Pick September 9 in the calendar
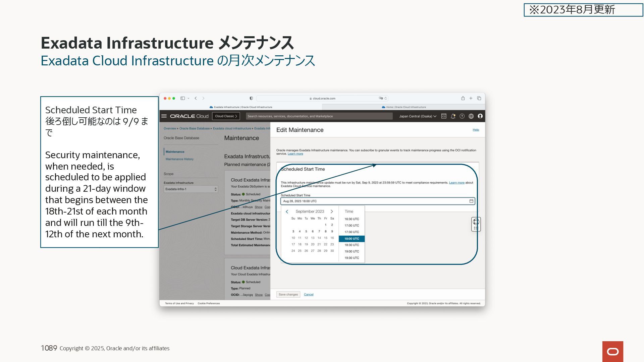Image resolution: width=644 pixels, height=362 pixels. click(x=332, y=231)
